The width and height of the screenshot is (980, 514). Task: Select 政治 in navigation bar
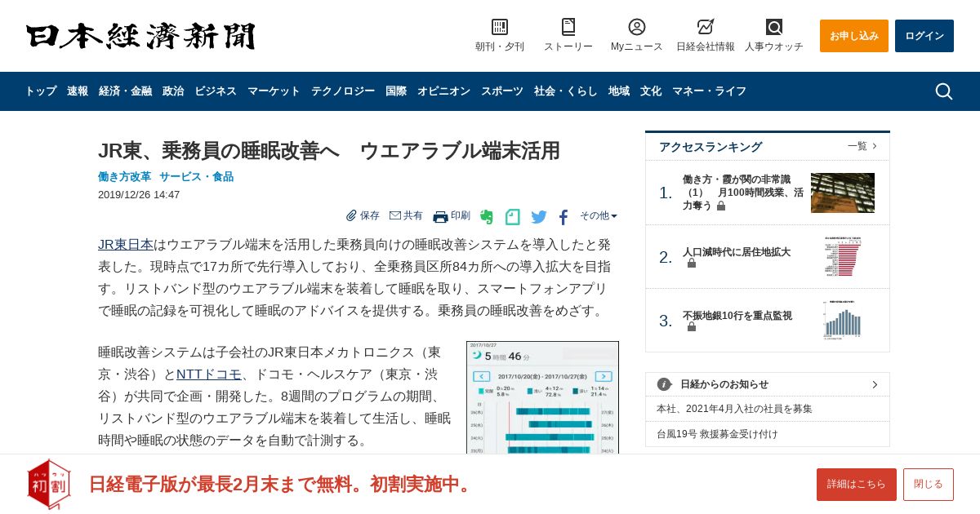[x=173, y=91]
